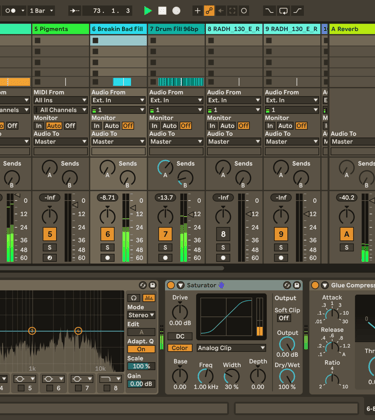
Task: Arm track 8 for recording
Action: coord(223,258)
